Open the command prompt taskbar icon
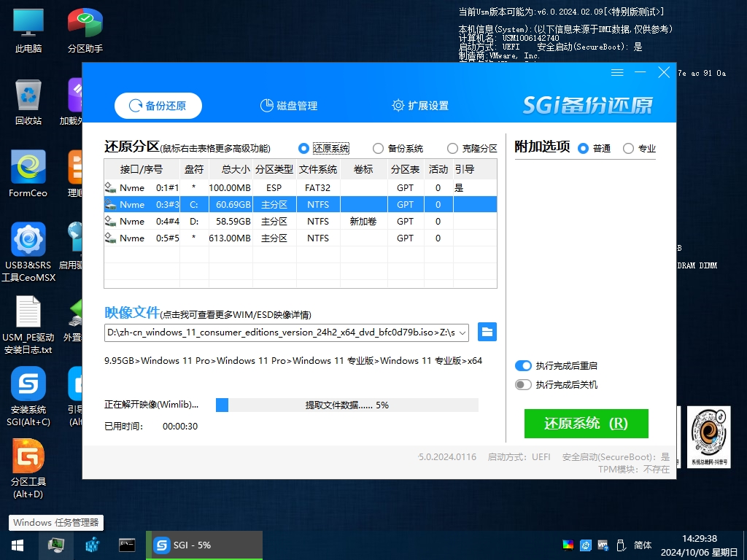Viewport: 747px width, 560px height. (127, 545)
